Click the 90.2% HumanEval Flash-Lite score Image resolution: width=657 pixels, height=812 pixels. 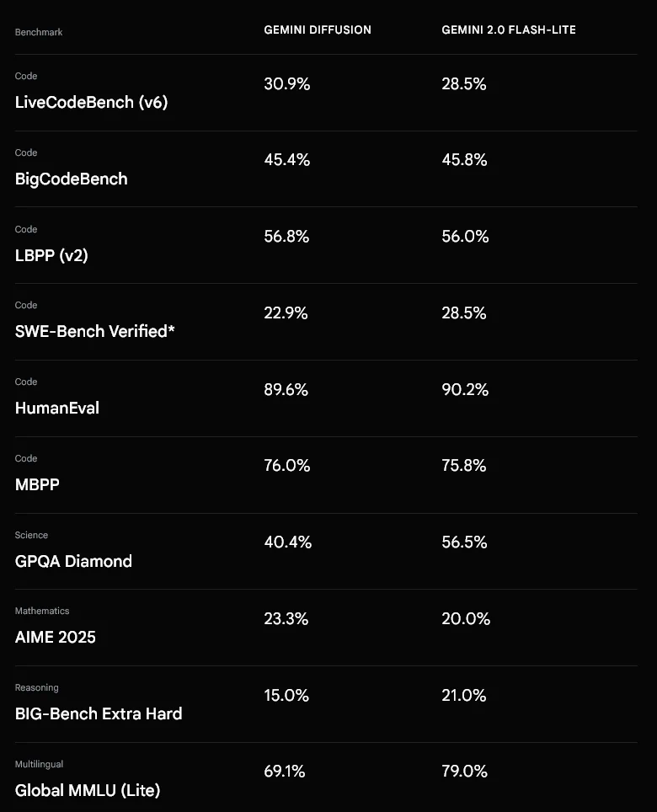click(465, 389)
